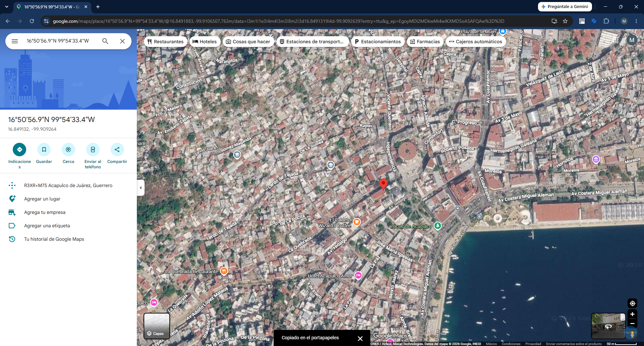
Task: Click Agregar un lugar
Action: tap(68, 199)
